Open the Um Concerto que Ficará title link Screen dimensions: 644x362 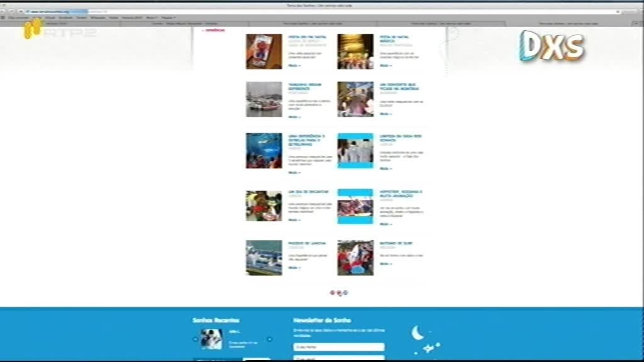pyautogui.click(x=397, y=87)
